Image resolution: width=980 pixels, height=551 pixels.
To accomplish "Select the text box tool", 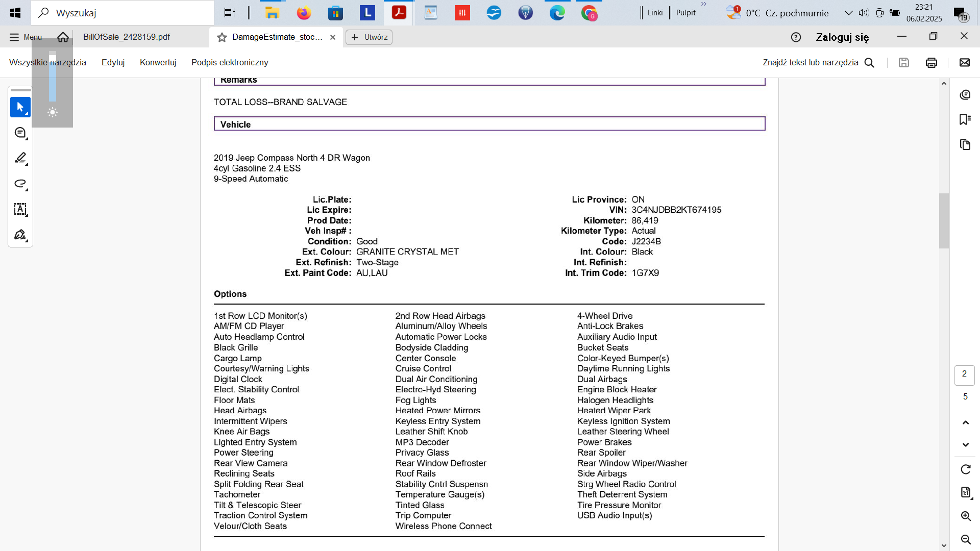I will 20,209.
